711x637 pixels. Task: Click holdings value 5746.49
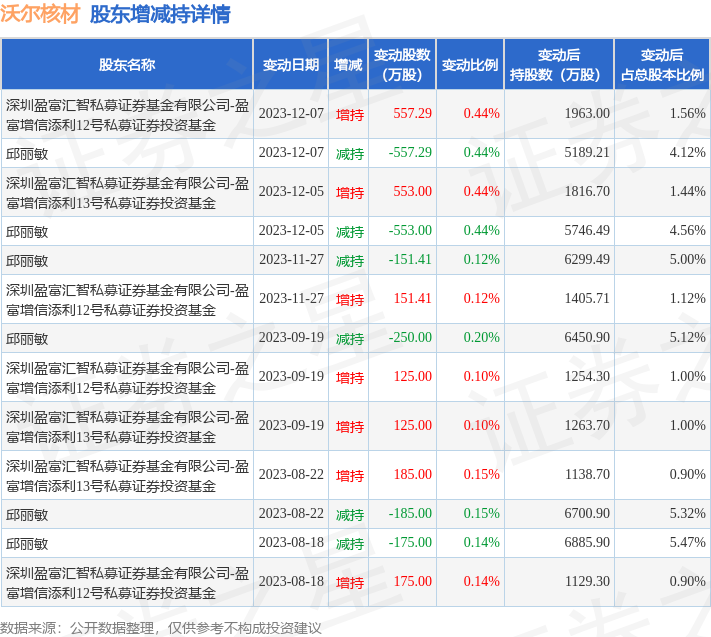587,230
